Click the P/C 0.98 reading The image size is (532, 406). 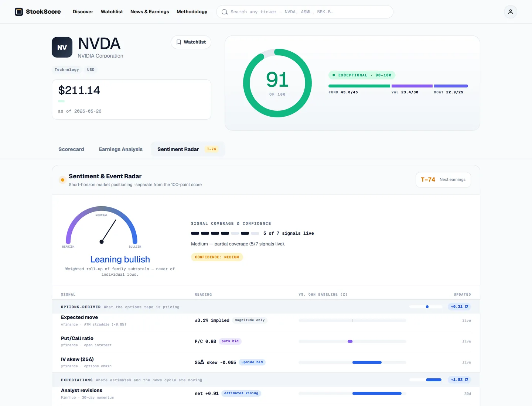(x=205, y=341)
